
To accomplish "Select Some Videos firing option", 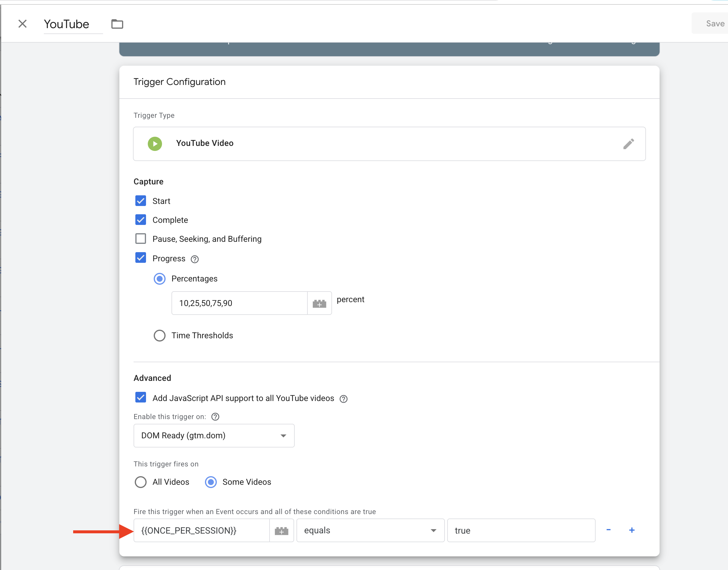I will [211, 482].
